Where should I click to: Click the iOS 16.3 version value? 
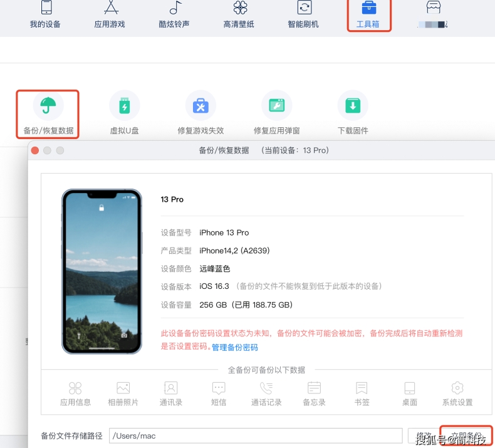point(214,286)
